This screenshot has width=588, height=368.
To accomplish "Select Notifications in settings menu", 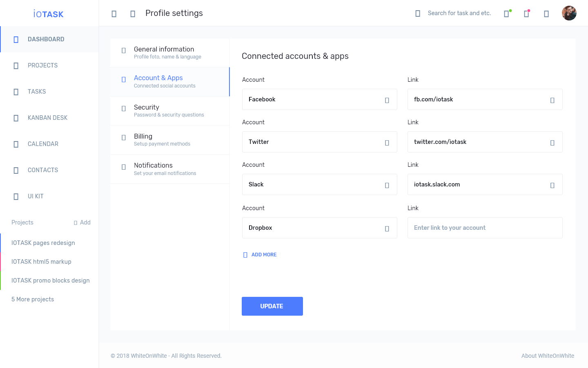I will (x=169, y=169).
